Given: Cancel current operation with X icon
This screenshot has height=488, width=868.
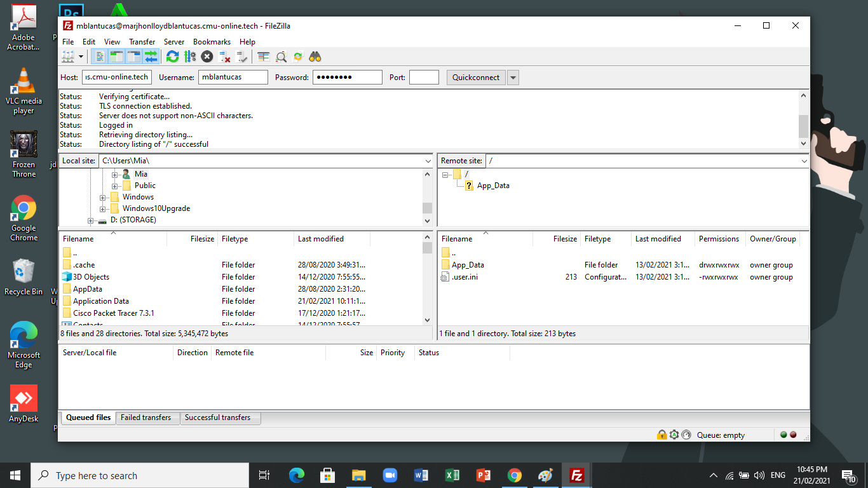Looking at the screenshot, I should [207, 57].
